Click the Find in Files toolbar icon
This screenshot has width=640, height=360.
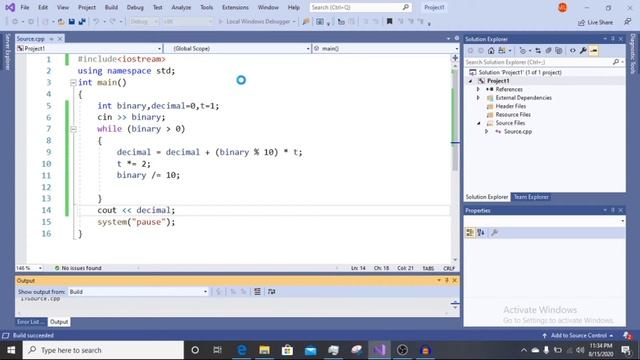(306, 22)
